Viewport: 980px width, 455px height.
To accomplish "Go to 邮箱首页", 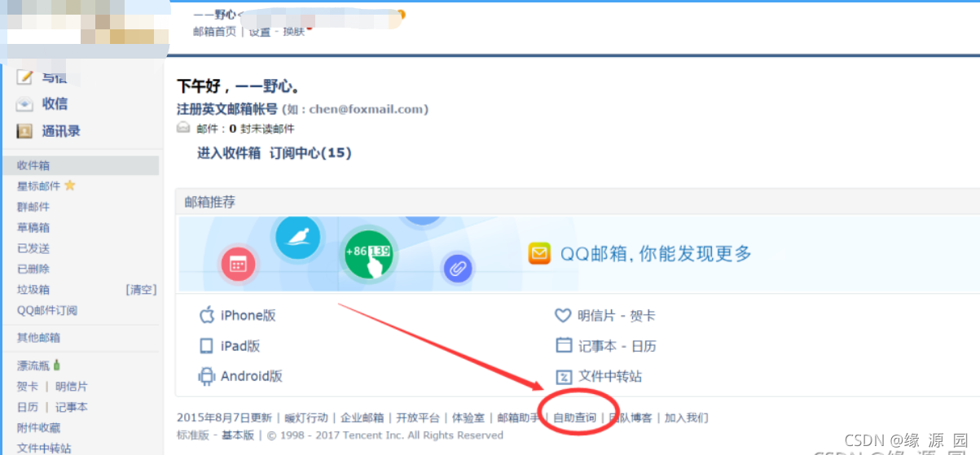I will tap(214, 32).
